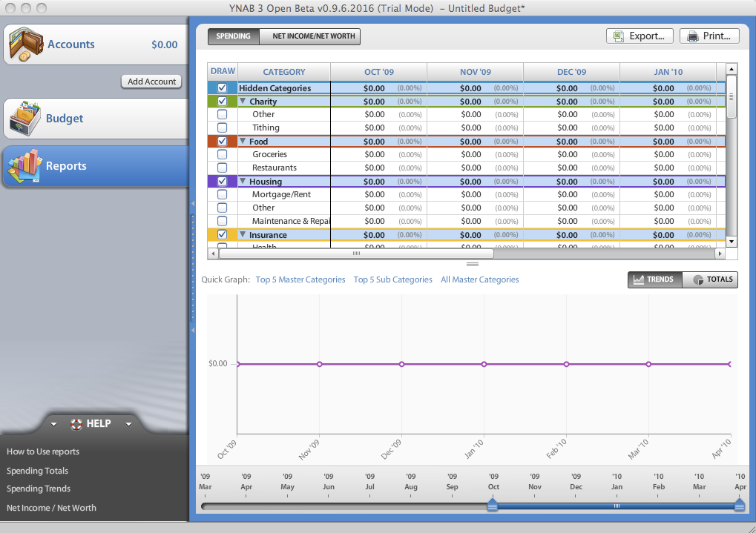Click the OCT '09 column header
Screen dimensions: 756x533
point(379,72)
